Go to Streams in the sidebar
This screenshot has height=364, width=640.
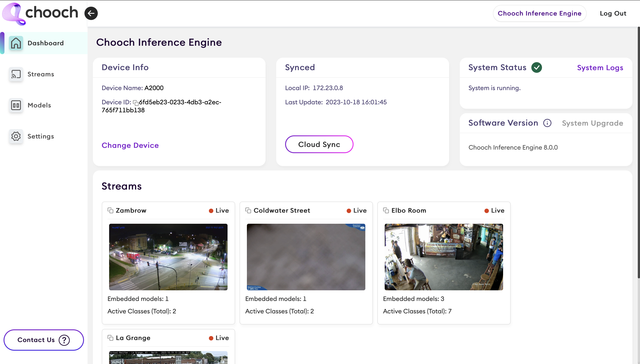44,74
